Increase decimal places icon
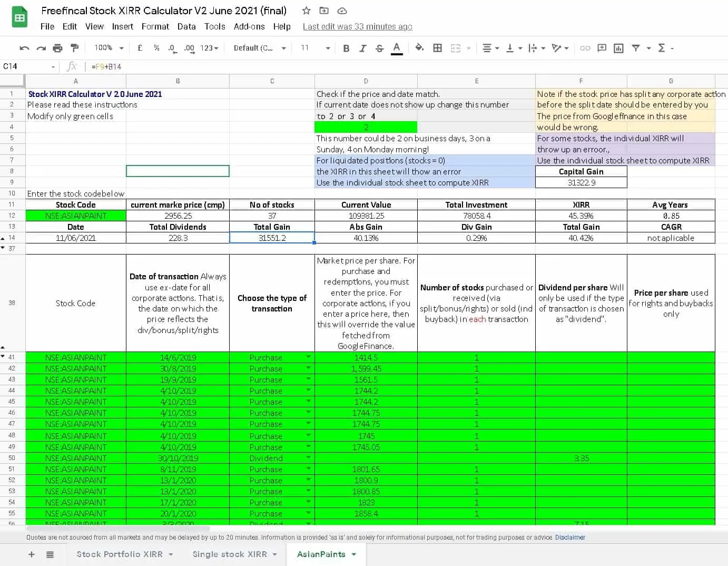The image size is (728, 566). tap(189, 48)
